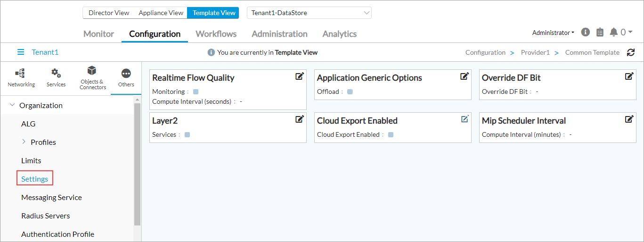
Task: Edit the Realtime Flow Quality card
Action: click(x=299, y=76)
